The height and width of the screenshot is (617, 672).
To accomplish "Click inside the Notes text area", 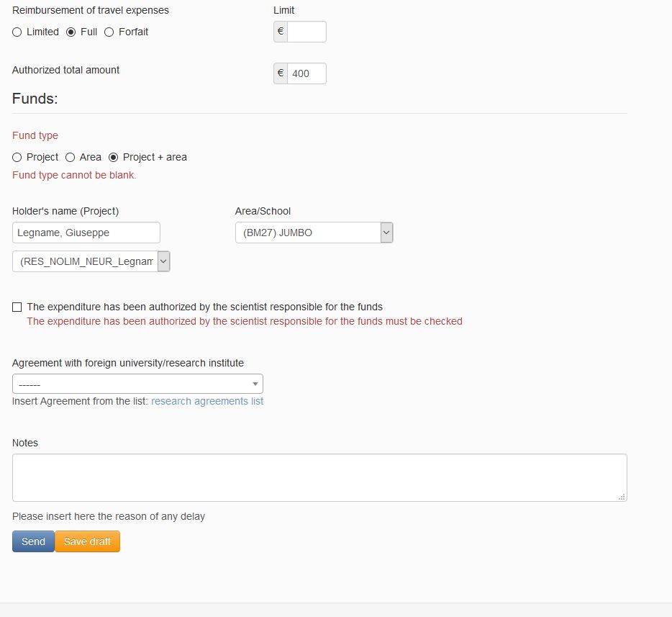I will (319, 477).
